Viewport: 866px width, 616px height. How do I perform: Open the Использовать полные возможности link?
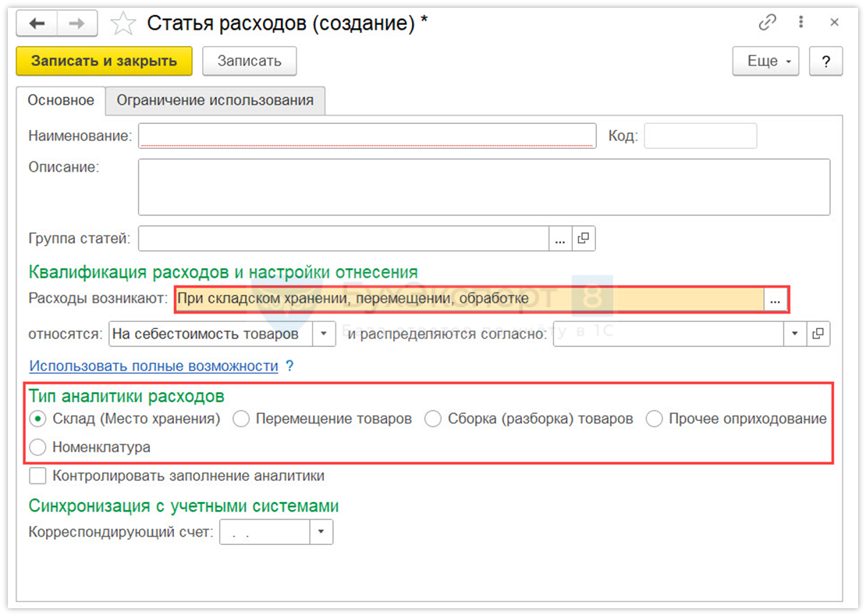click(x=154, y=366)
